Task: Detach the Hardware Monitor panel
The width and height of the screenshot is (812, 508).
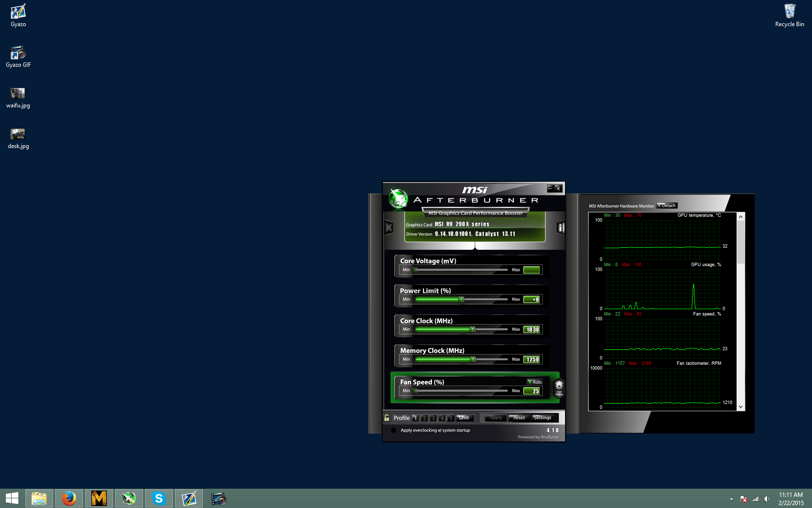Action: [x=667, y=206]
